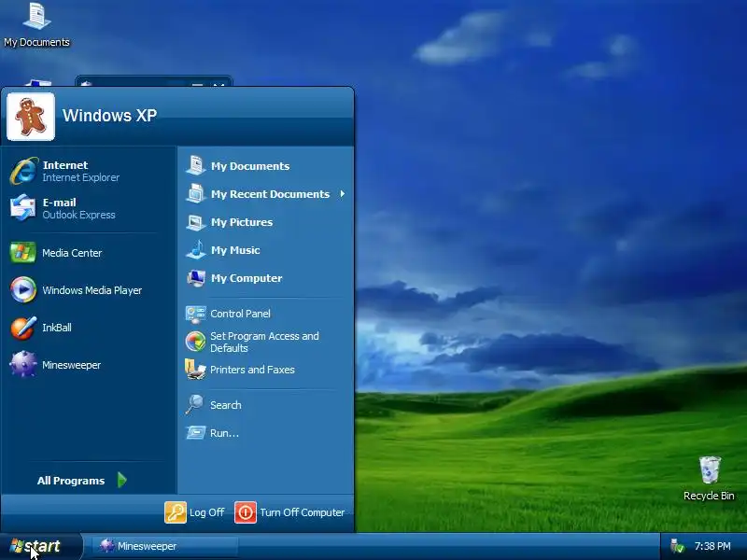Select the Printers and Faxes label
Viewport: 747px width, 560px height.
click(x=252, y=370)
